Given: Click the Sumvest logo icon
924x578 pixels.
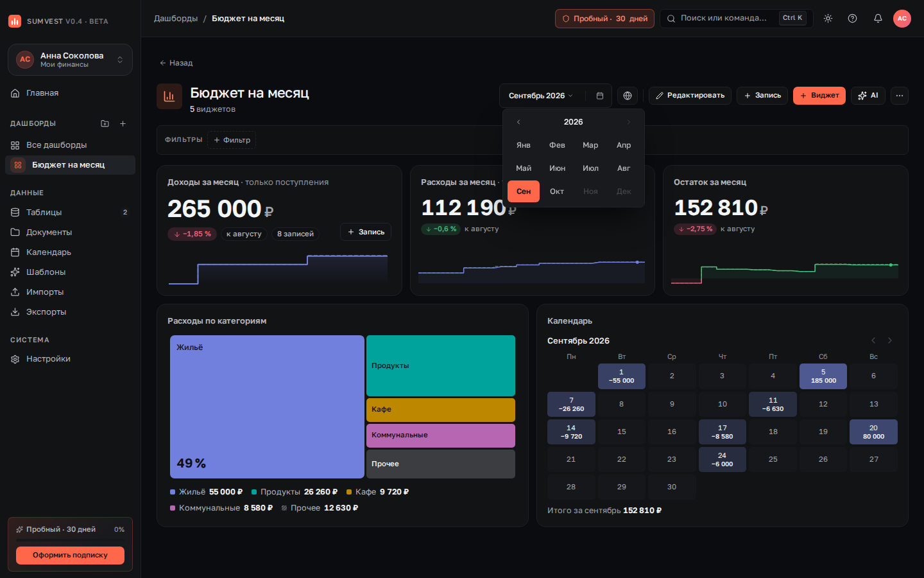Looking at the screenshot, I should pos(15,21).
